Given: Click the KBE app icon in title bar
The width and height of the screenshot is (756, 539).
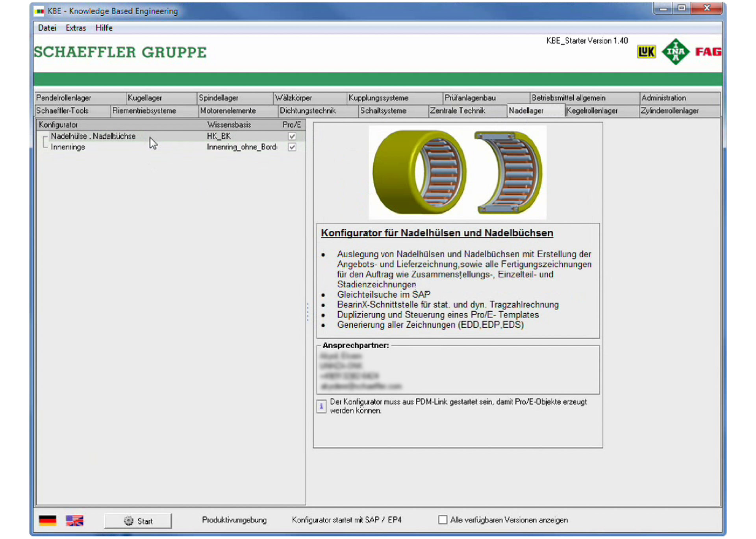Looking at the screenshot, I should [x=39, y=11].
